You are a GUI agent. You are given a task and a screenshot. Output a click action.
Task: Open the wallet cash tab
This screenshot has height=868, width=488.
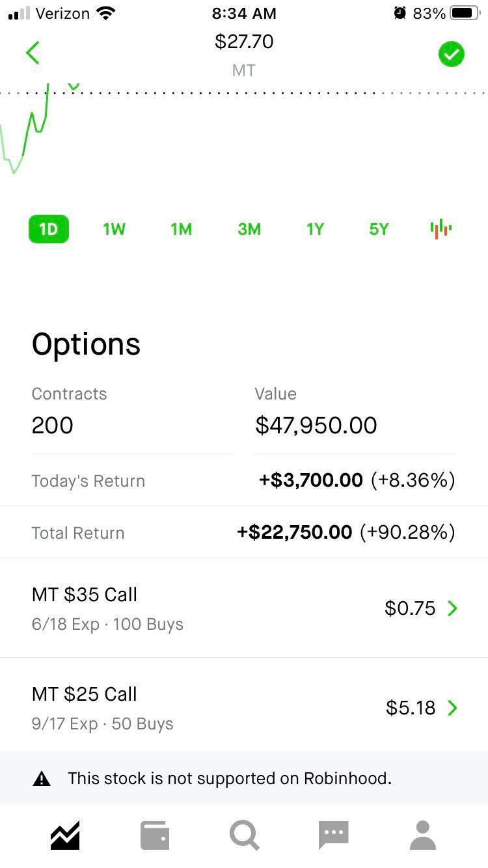pos(155,835)
